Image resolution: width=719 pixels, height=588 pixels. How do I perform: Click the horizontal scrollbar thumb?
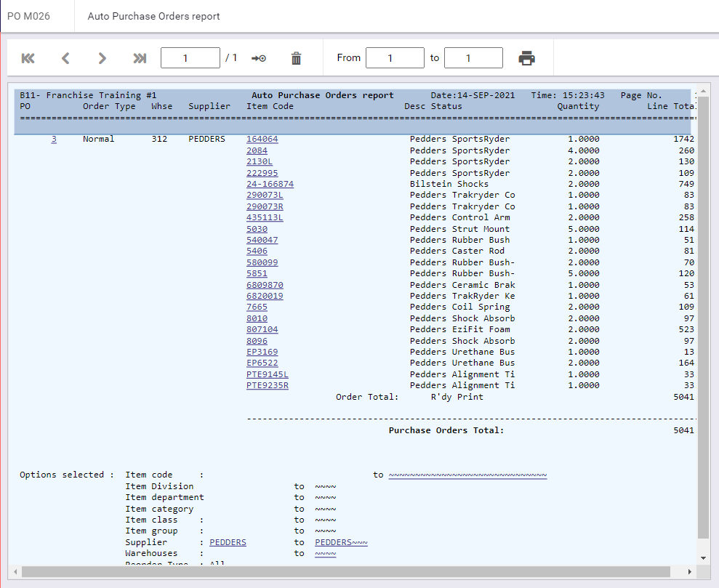click(346, 571)
